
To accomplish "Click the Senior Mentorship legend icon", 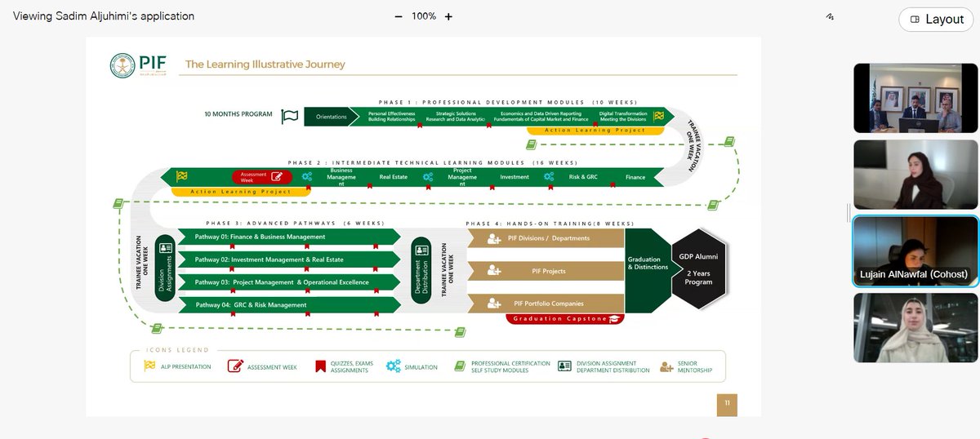I will point(666,367).
